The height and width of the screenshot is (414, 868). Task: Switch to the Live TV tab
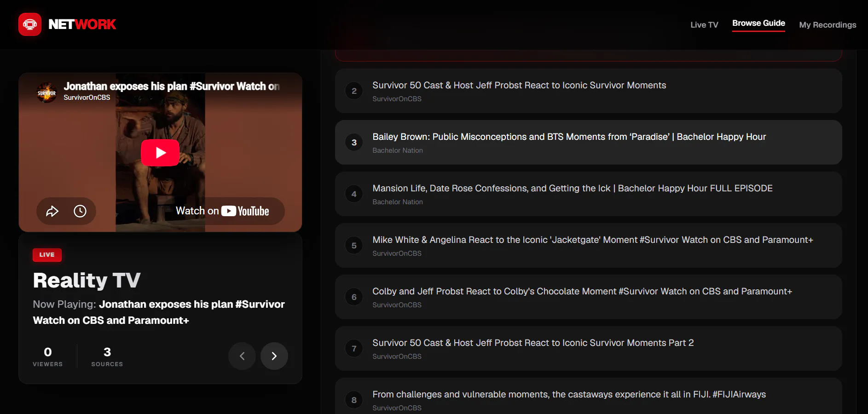click(704, 25)
